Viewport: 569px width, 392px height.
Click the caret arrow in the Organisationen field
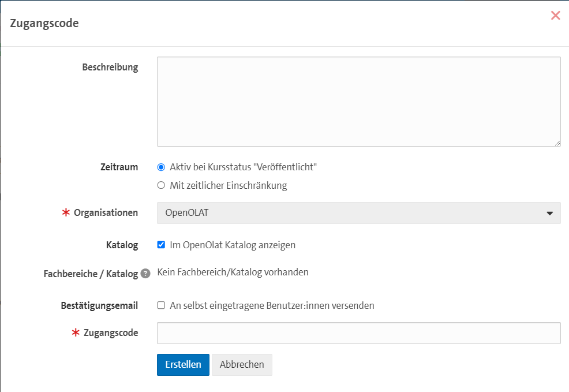pos(549,213)
